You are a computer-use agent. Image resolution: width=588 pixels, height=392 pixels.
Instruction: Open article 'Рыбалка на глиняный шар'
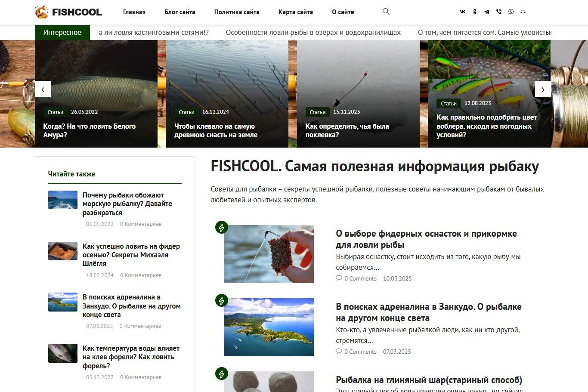click(x=429, y=380)
